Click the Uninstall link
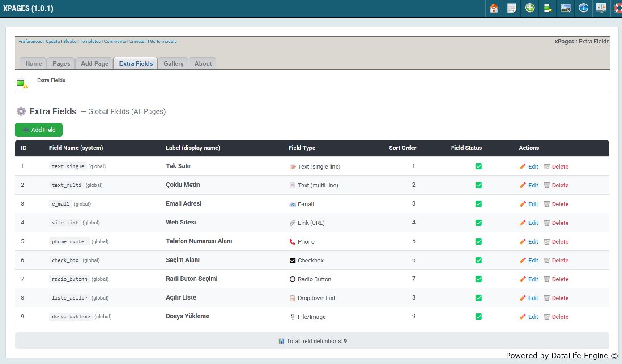The height and width of the screenshot is (364, 622). [x=138, y=42]
